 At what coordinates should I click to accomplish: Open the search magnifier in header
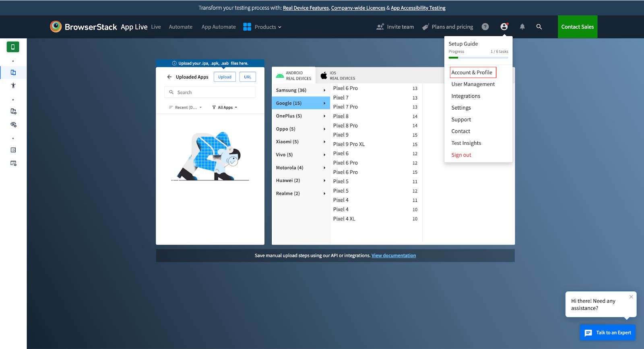click(x=539, y=27)
